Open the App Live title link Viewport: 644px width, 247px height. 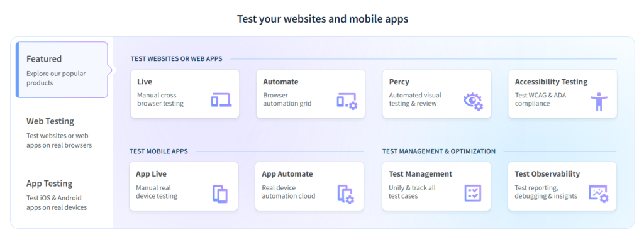tap(151, 174)
